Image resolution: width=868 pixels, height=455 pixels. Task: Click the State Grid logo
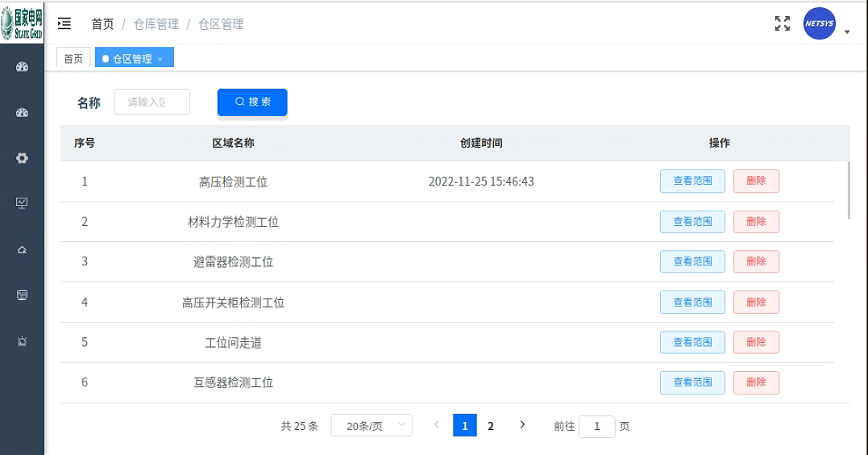coord(22,22)
